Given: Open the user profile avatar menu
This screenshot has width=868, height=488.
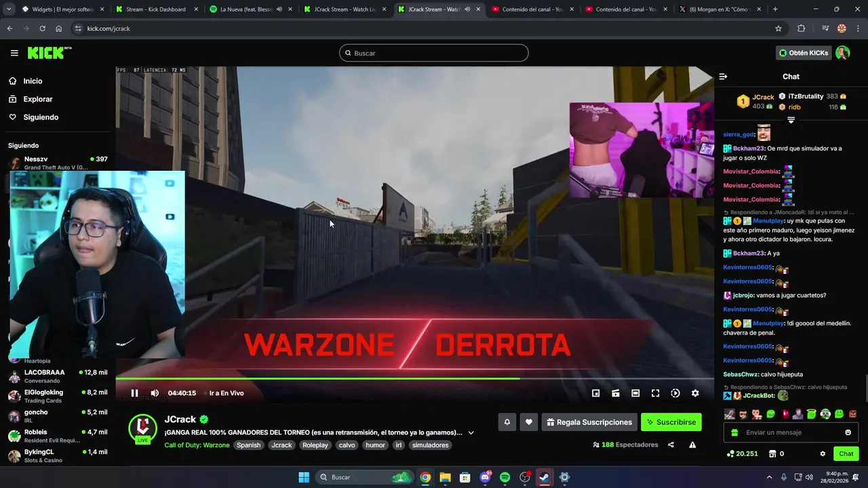Looking at the screenshot, I should pos(843,53).
